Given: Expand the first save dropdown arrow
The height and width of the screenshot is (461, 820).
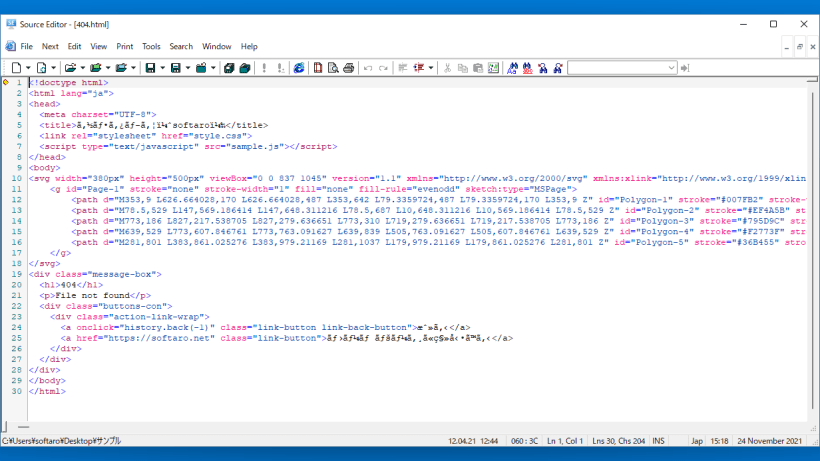Looking at the screenshot, I should point(162,68).
